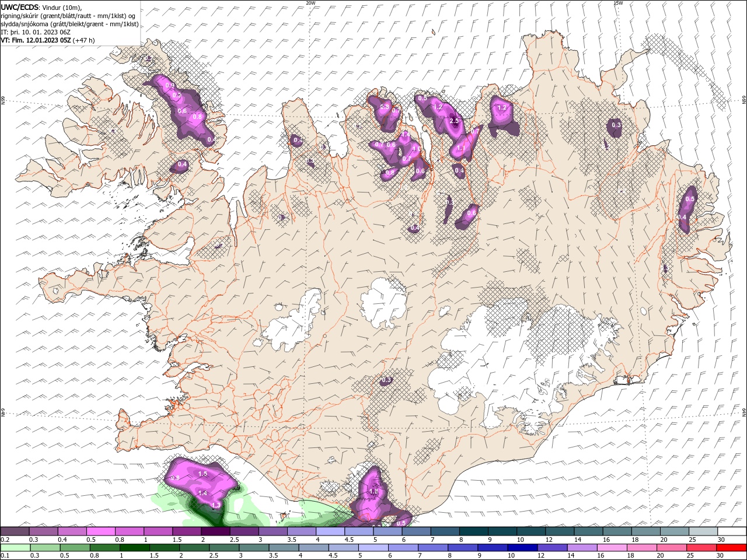Click the '30' label of the snow scale

721,540
